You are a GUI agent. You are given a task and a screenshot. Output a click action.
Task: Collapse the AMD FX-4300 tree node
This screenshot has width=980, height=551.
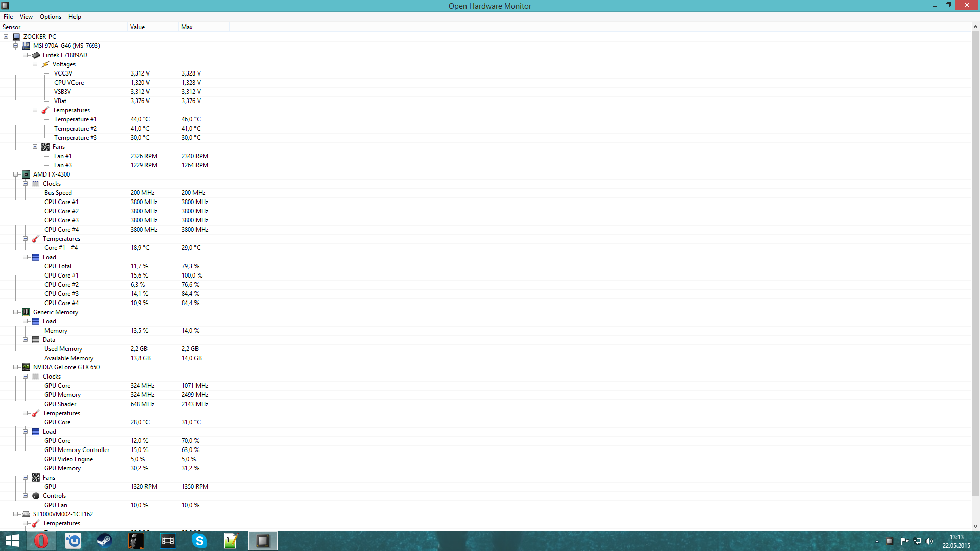coord(16,174)
